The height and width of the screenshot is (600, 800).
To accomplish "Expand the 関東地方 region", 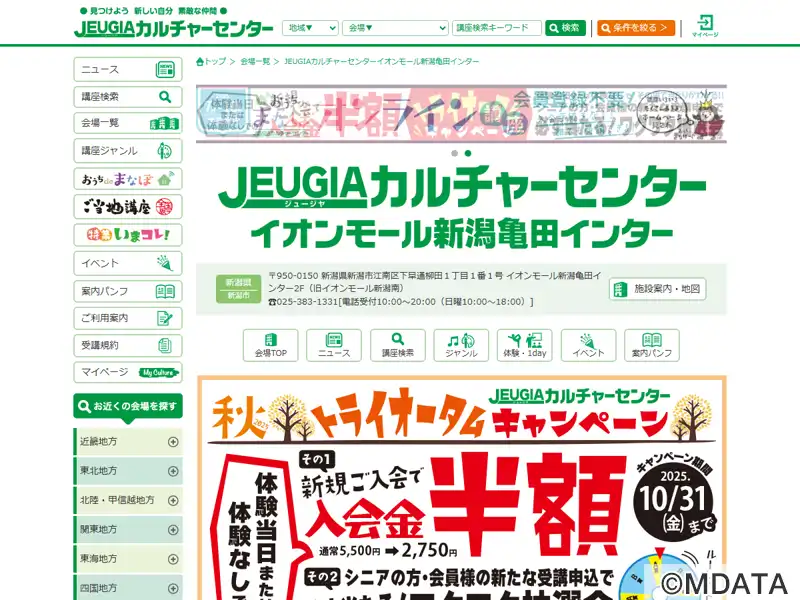I will click(x=128, y=530).
